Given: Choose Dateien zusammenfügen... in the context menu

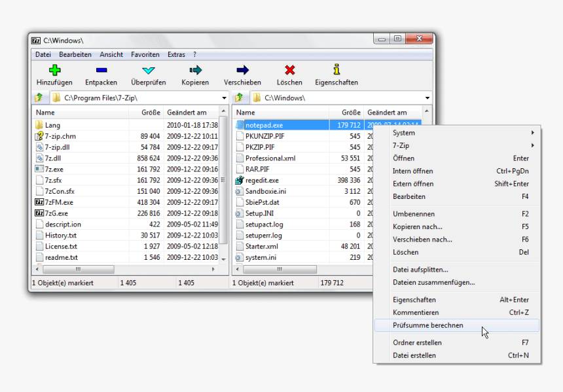Looking at the screenshot, I should pyautogui.click(x=457, y=283).
